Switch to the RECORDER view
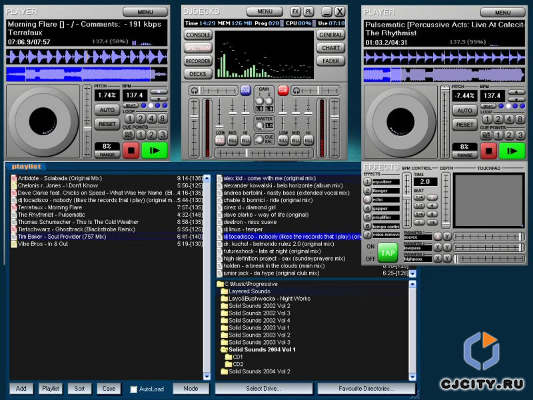Viewport: 533px width, 400px height. click(199, 61)
